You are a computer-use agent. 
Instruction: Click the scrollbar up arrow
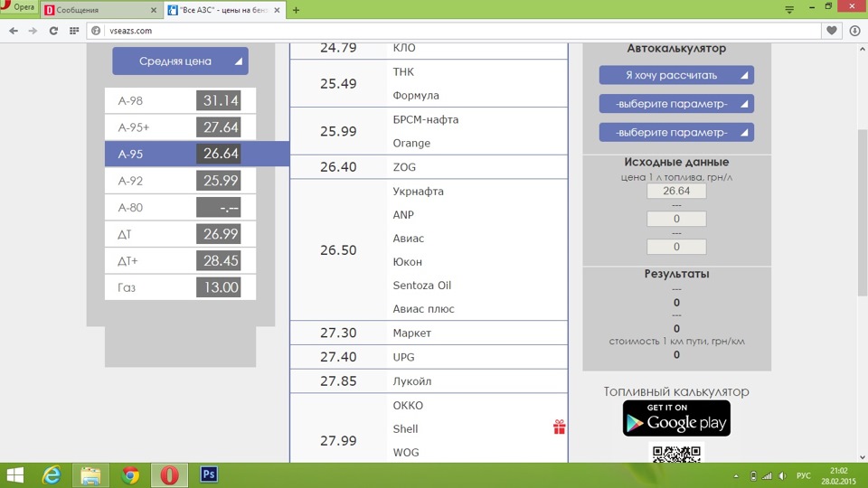(863, 49)
